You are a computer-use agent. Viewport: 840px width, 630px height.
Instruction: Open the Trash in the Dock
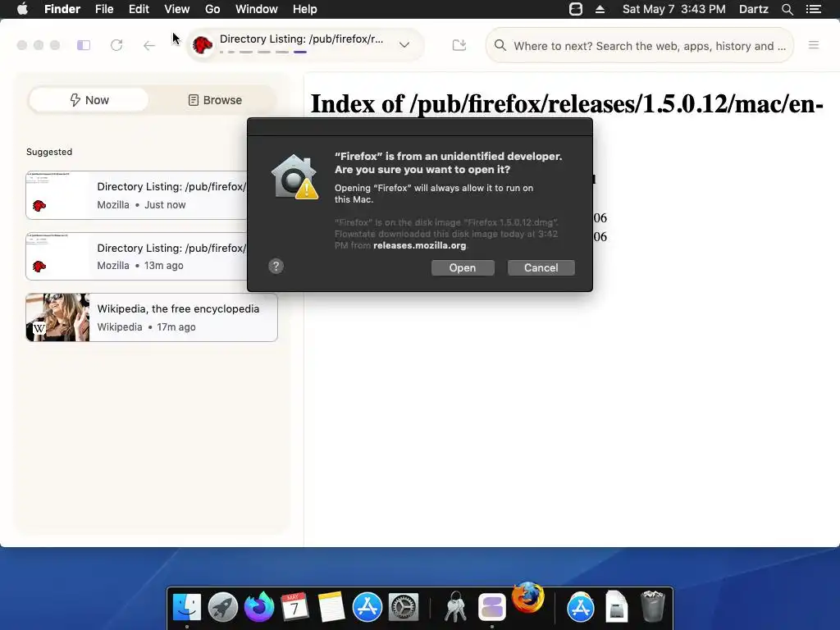tap(652, 607)
